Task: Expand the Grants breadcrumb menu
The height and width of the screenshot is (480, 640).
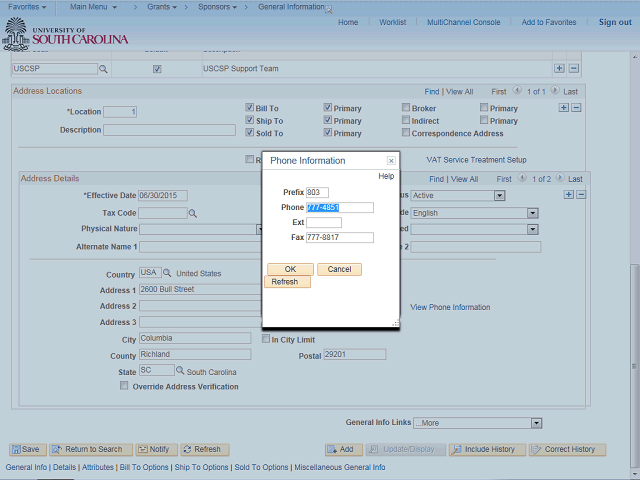Action: (x=162, y=7)
